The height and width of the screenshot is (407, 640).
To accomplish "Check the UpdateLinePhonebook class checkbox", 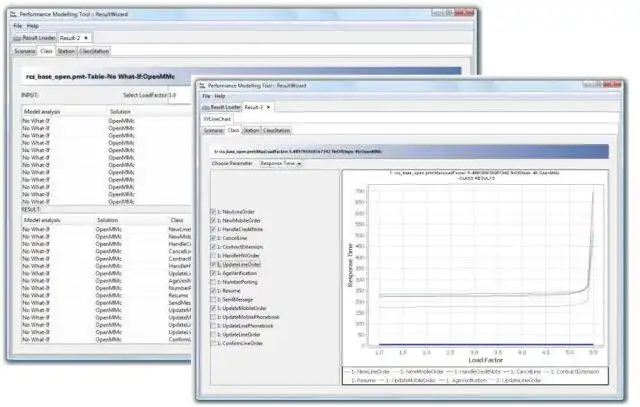I will pos(213,326).
